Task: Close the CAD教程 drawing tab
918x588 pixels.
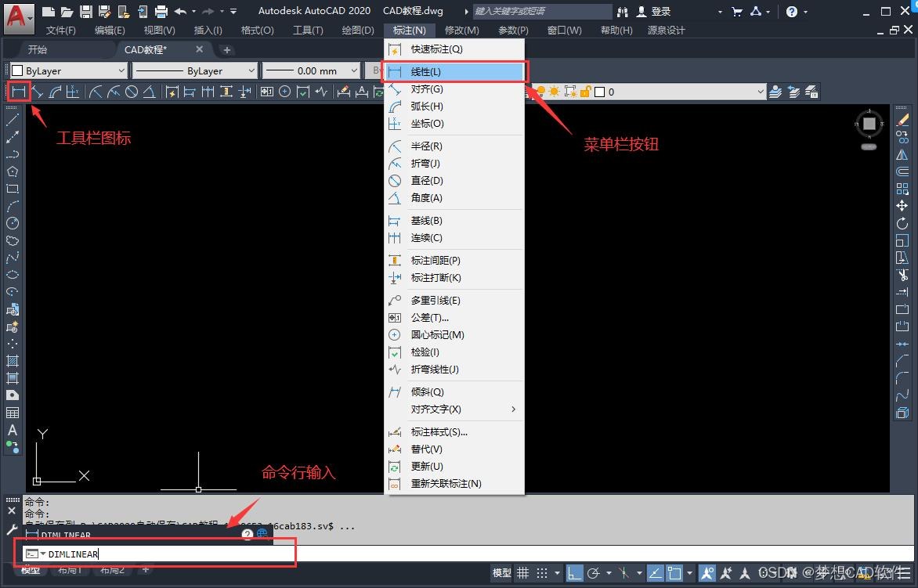Action: 199,50
